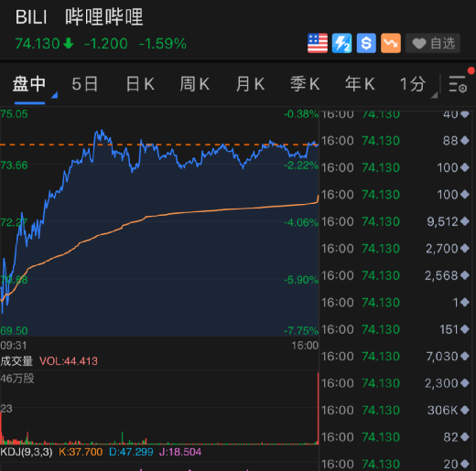This screenshot has height=471, width=476.
Task: Select the 盘中 intraday tab
Action: pyautogui.click(x=29, y=83)
